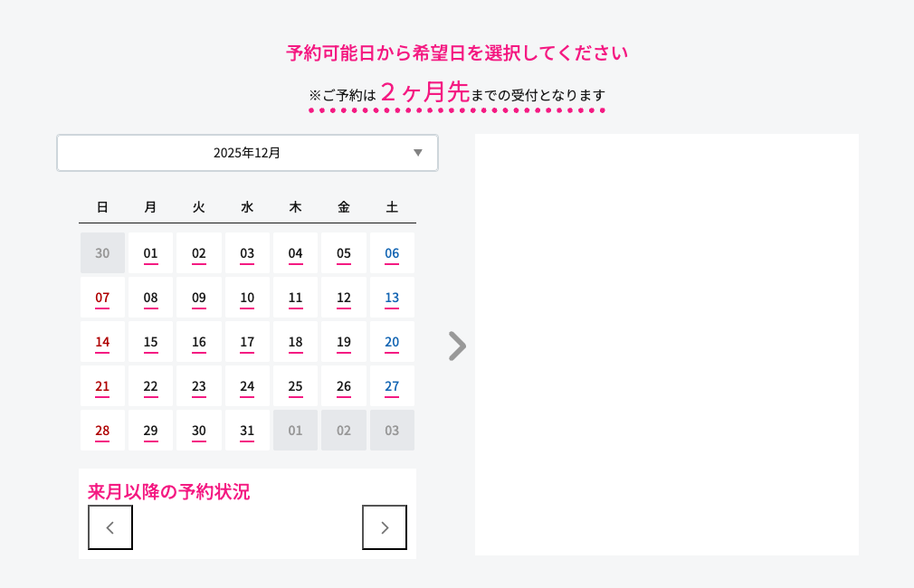Click the large gray right chevron arrow

tap(457, 346)
